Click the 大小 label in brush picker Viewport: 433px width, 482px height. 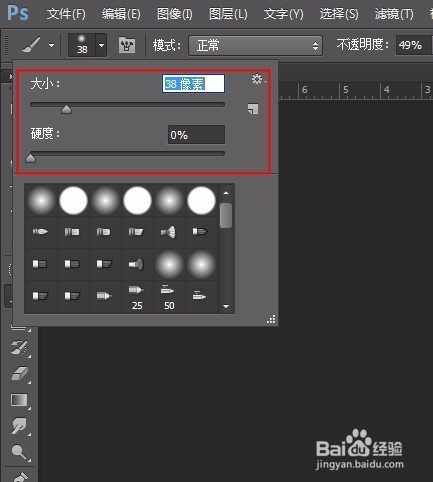click(x=45, y=83)
